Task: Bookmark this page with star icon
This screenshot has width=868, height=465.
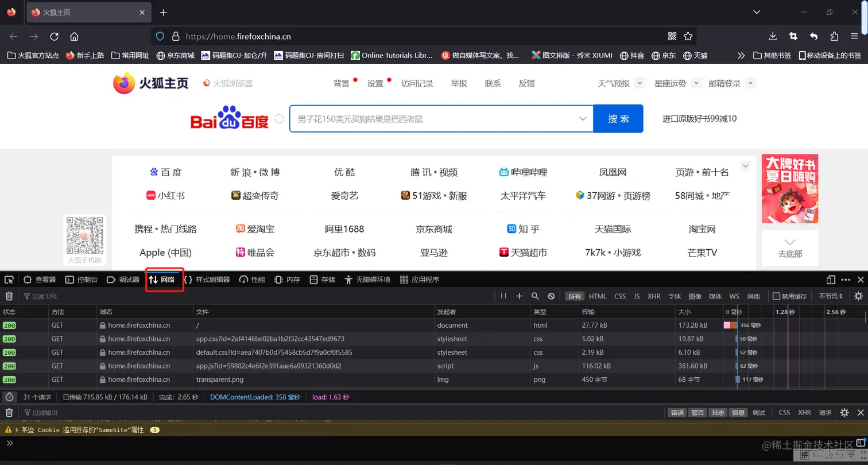Action: [x=688, y=36]
